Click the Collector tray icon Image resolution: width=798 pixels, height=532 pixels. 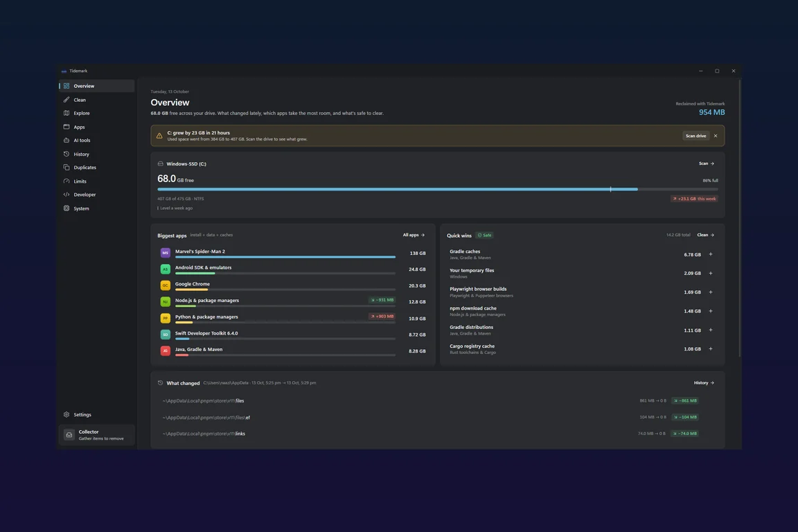(x=69, y=435)
